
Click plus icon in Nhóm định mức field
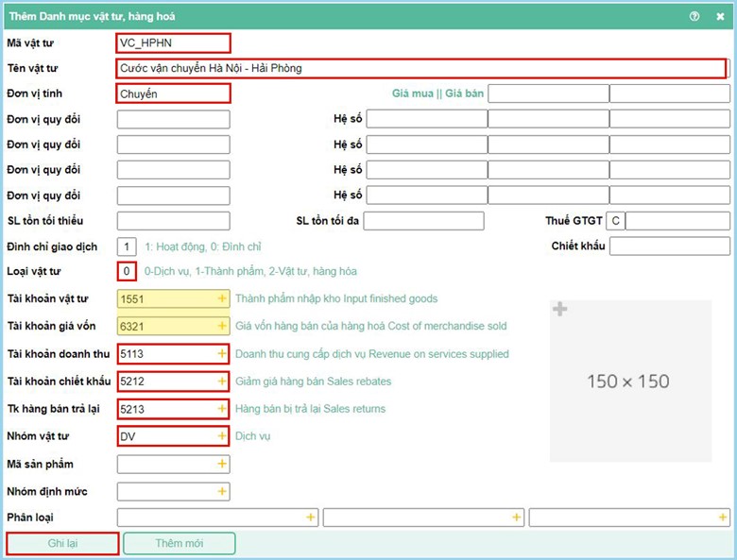pyautogui.click(x=223, y=491)
